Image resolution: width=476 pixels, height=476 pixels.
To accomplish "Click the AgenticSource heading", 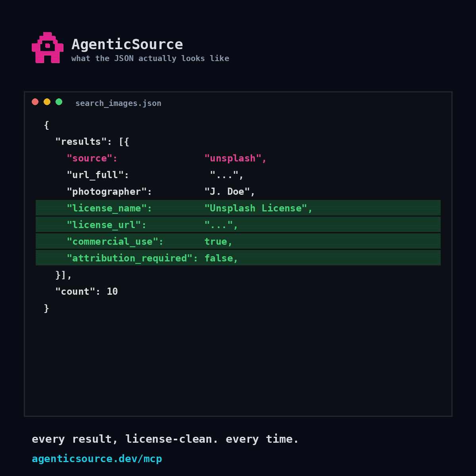I will [x=127, y=44].
